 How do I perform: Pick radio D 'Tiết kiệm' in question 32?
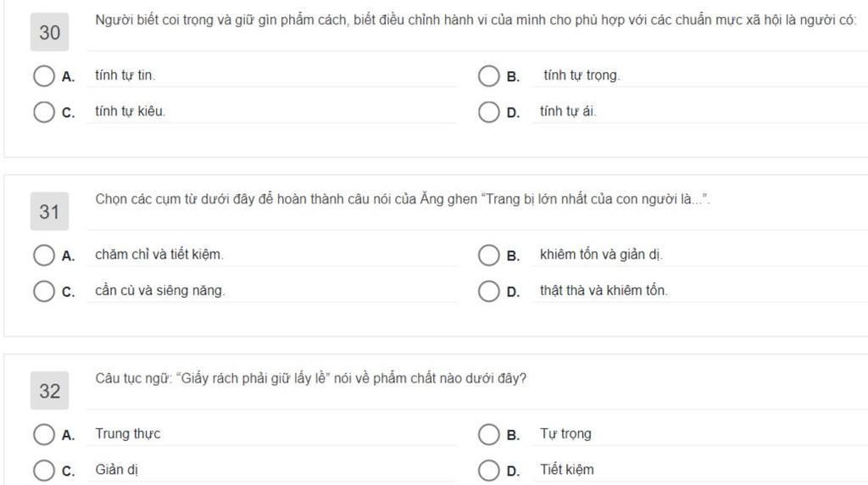pos(489,471)
